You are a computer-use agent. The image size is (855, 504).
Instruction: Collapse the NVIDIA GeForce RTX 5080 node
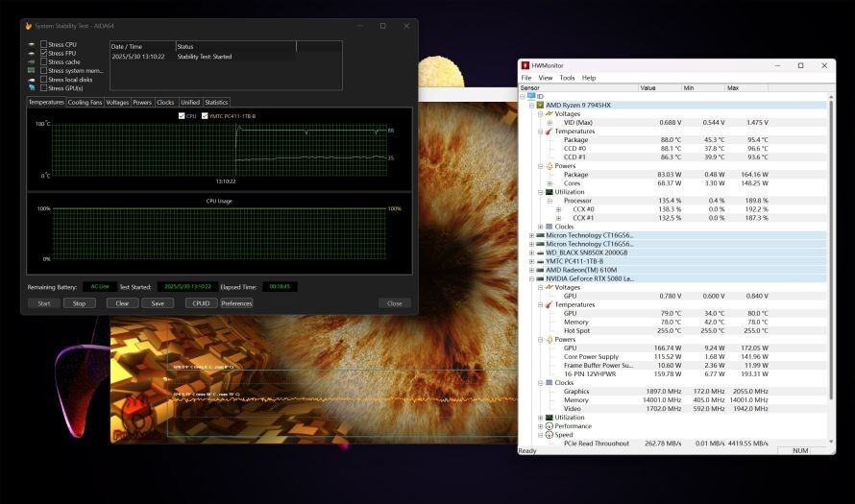pyautogui.click(x=531, y=279)
